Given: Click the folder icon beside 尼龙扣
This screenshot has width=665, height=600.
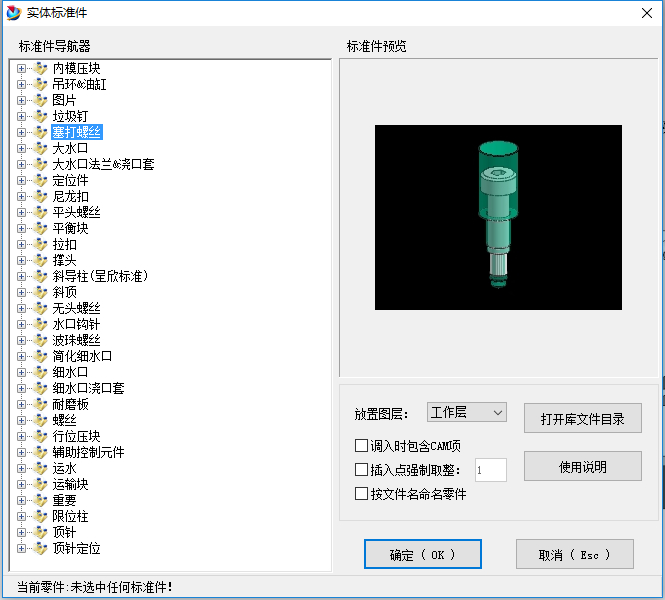Looking at the screenshot, I should click(40, 196).
